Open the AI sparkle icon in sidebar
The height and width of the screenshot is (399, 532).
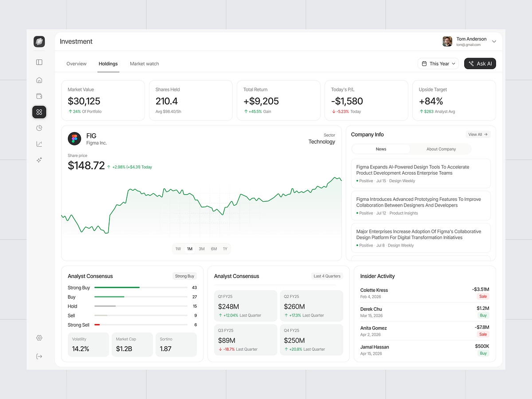coord(39,160)
